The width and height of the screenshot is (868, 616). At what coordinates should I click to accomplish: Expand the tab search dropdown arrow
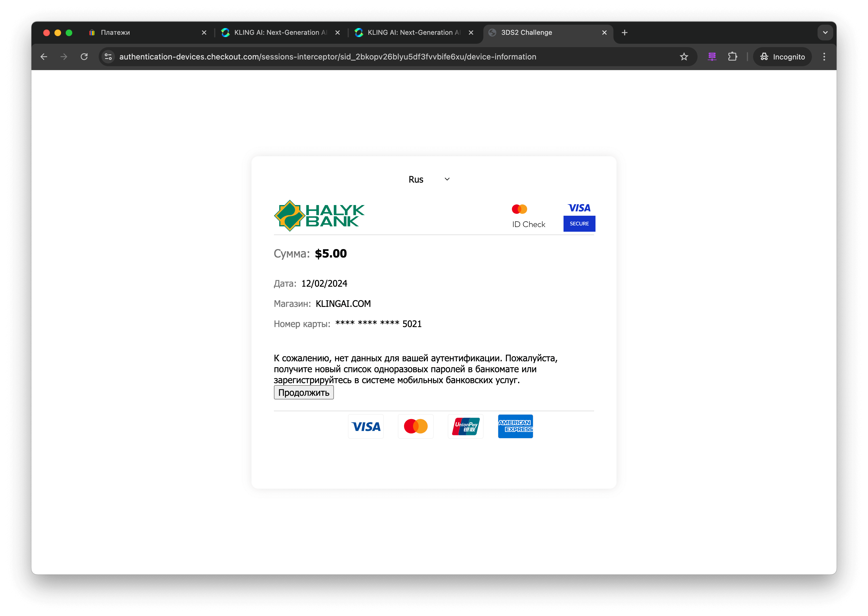pyautogui.click(x=825, y=33)
